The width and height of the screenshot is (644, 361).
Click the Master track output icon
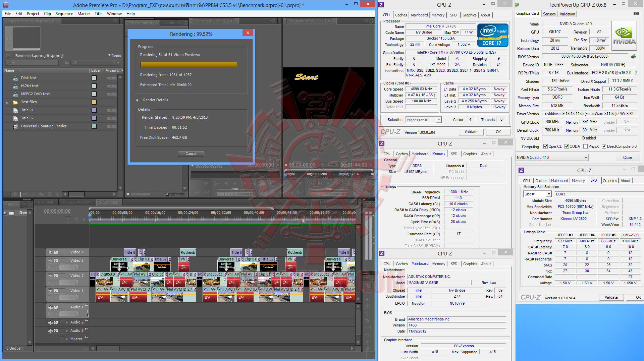coord(62,339)
